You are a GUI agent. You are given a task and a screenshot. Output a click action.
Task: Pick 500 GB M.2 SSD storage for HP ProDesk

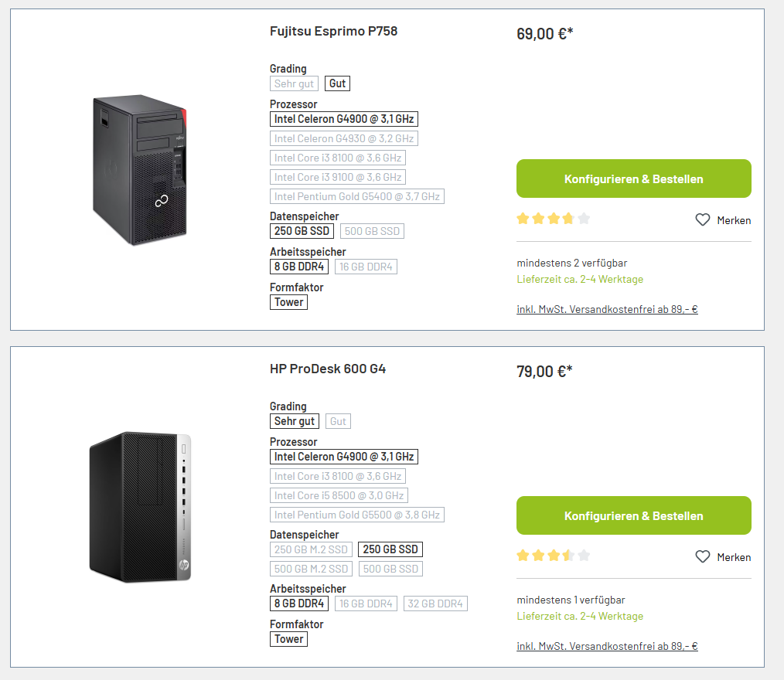pos(311,569)
